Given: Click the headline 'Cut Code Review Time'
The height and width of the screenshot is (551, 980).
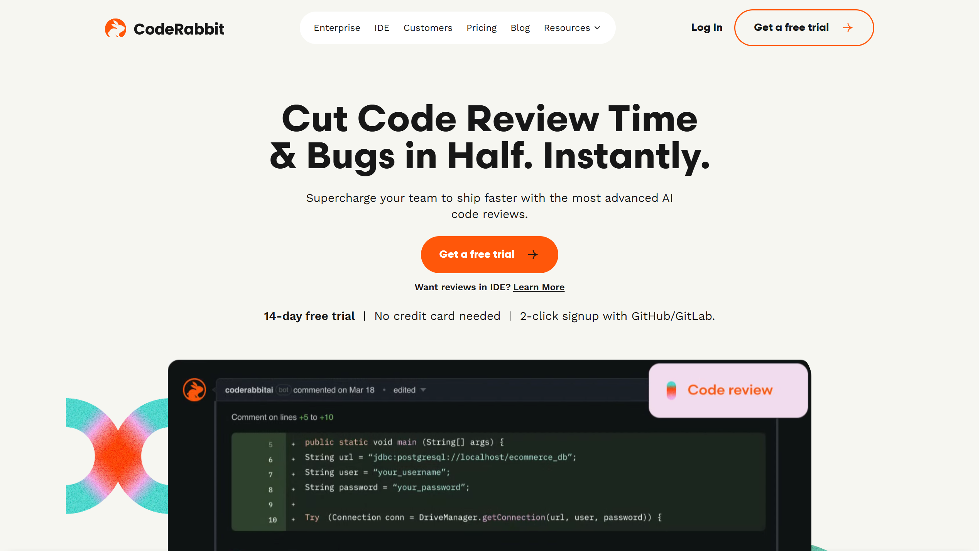Looking at the screenshot, I should tap(489, 119).
